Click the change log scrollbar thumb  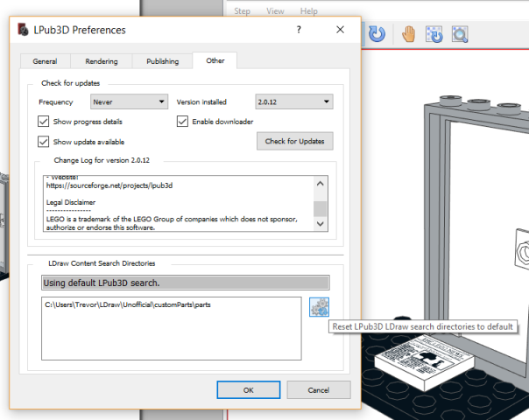click(x=321, y=208)
